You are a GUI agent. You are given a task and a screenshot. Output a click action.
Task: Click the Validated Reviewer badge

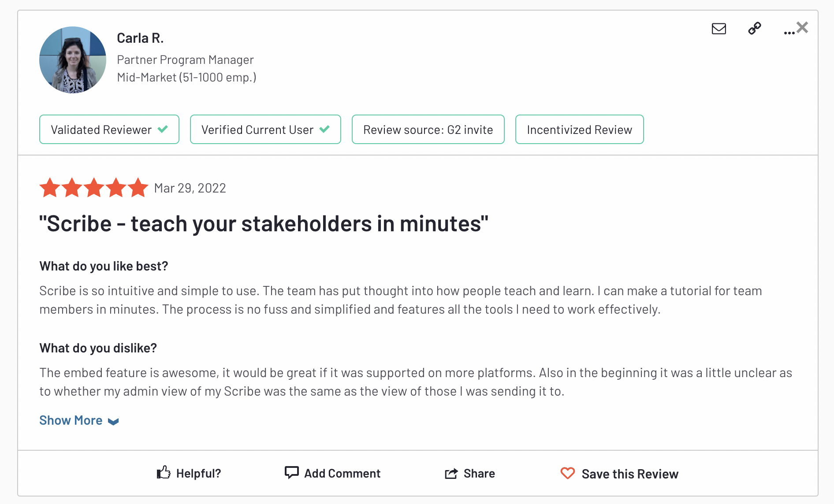point(109,130)
